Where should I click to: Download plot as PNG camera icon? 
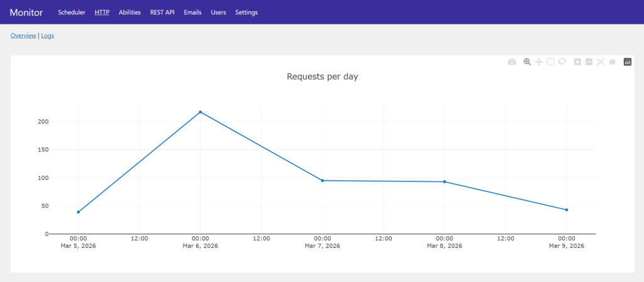coord(512,62)
